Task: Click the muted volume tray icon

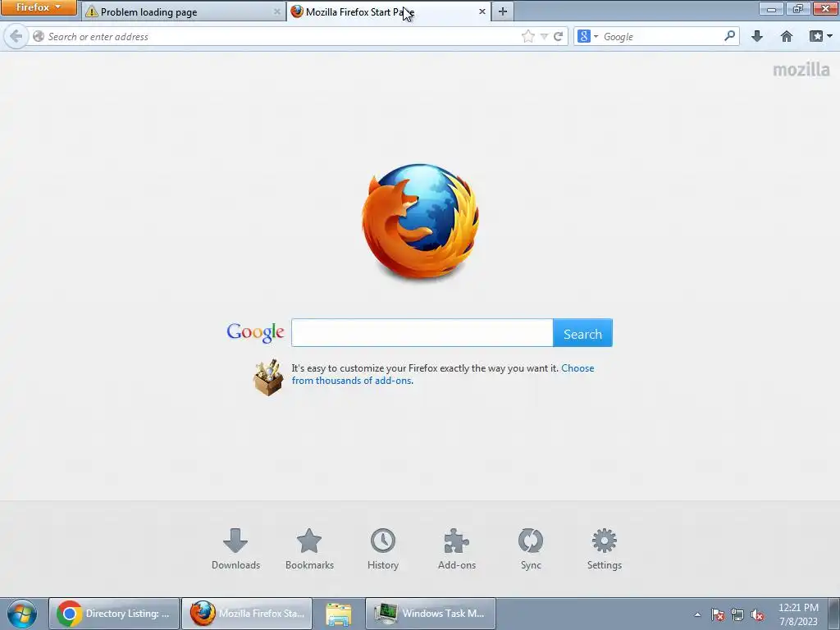Action: pyautogui.click(x=757, y=614)
